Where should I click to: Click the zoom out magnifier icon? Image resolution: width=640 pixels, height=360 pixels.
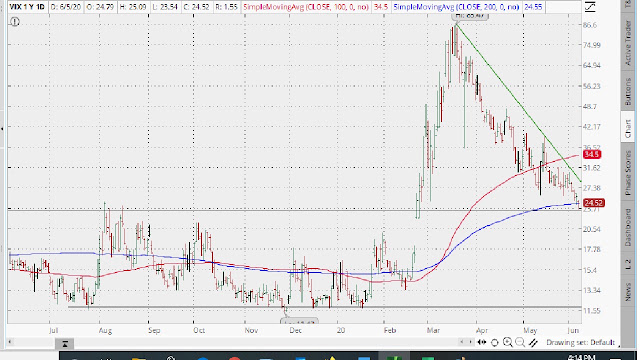click(520, 342)
